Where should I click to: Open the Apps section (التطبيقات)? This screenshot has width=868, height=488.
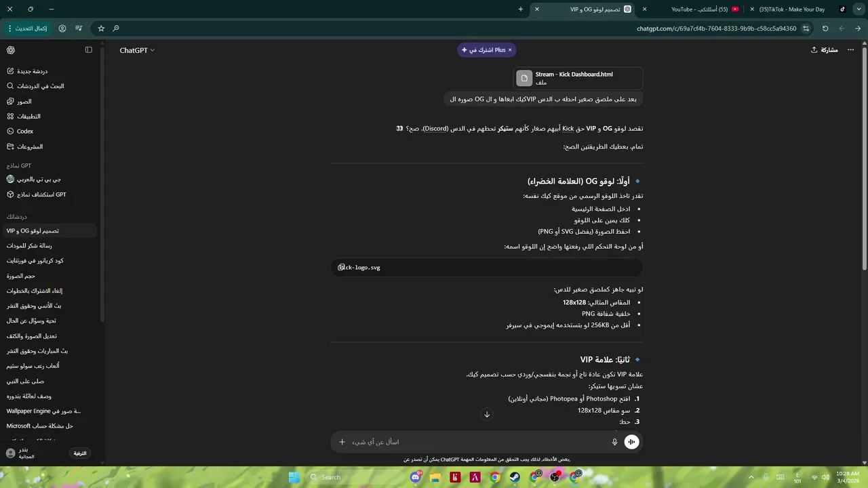click(x=50, y=116)
